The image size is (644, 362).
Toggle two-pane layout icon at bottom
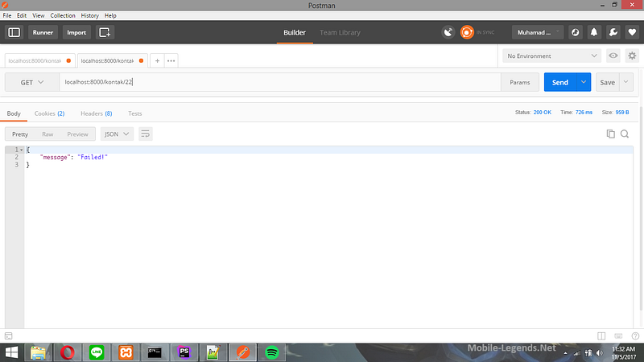point(601,335)
